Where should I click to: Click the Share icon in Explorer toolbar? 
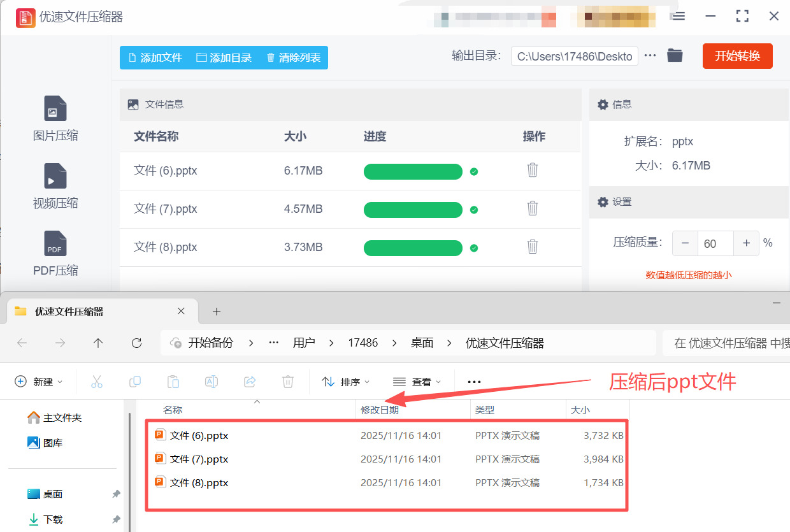[x=250, y=382]
